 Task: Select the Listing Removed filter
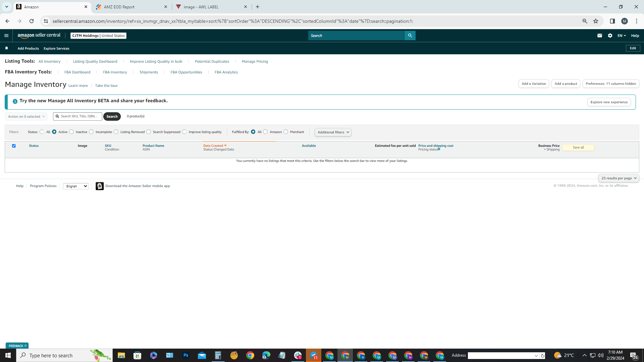[x=116, y=132]
